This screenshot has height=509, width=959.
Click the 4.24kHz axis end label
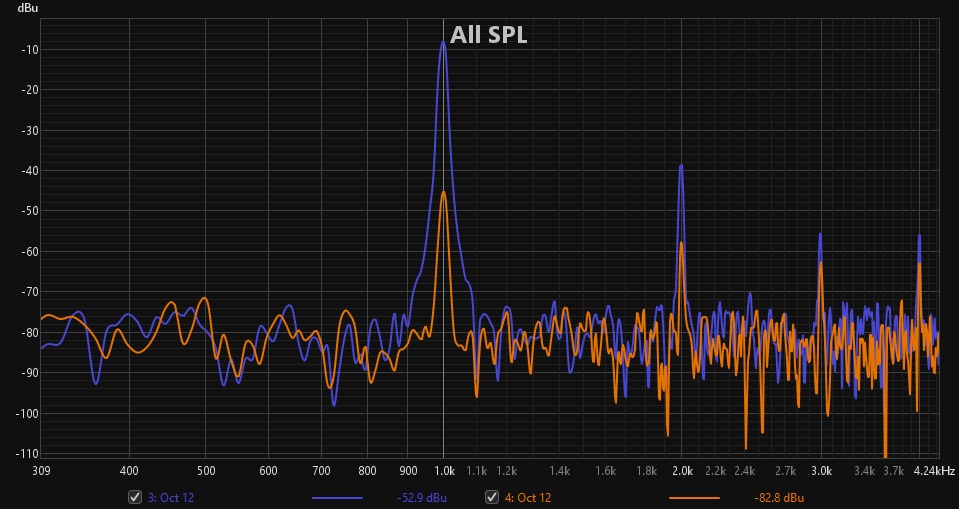[x=934, y=471]
